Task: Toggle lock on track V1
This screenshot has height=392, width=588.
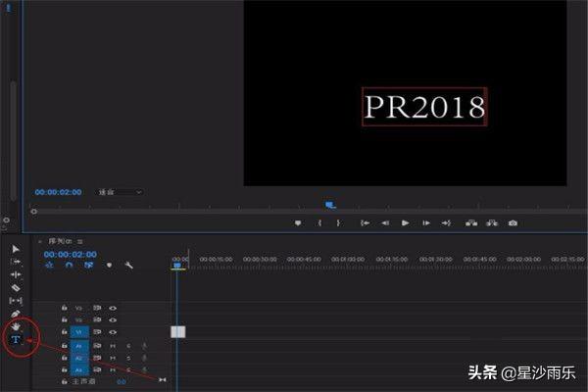Action: tap(65, 331)
